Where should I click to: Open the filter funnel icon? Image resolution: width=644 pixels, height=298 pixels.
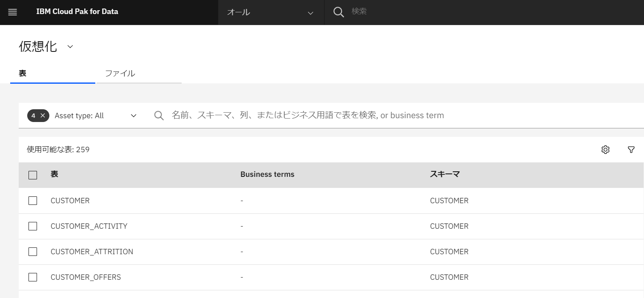[631, 150]
